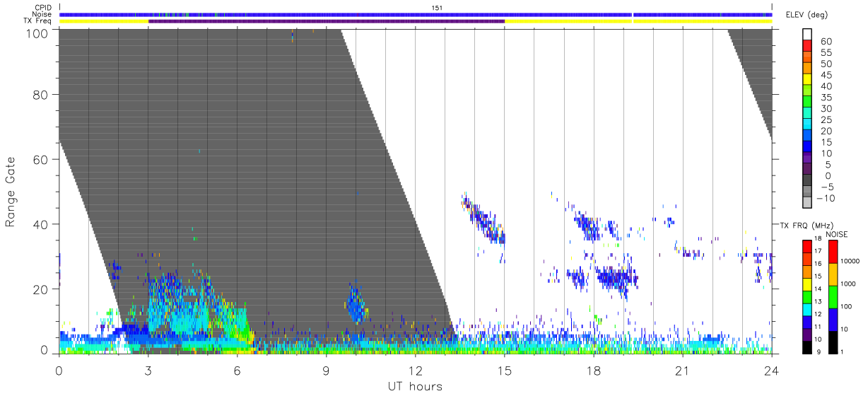Click the '12' tick on UT hours axis

coord(415,371)
